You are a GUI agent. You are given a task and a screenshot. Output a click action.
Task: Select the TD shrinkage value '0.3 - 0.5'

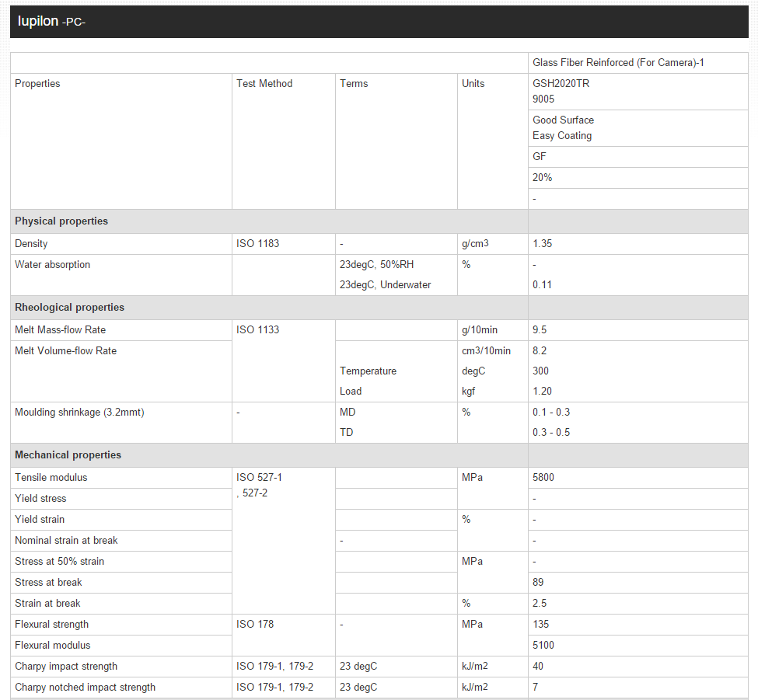point(551,433)
